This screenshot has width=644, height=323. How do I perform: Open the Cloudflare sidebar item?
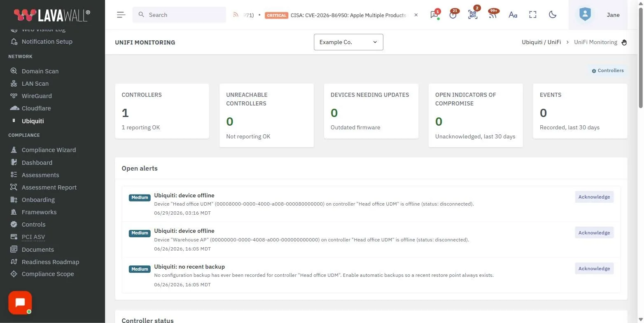point(36,108)
